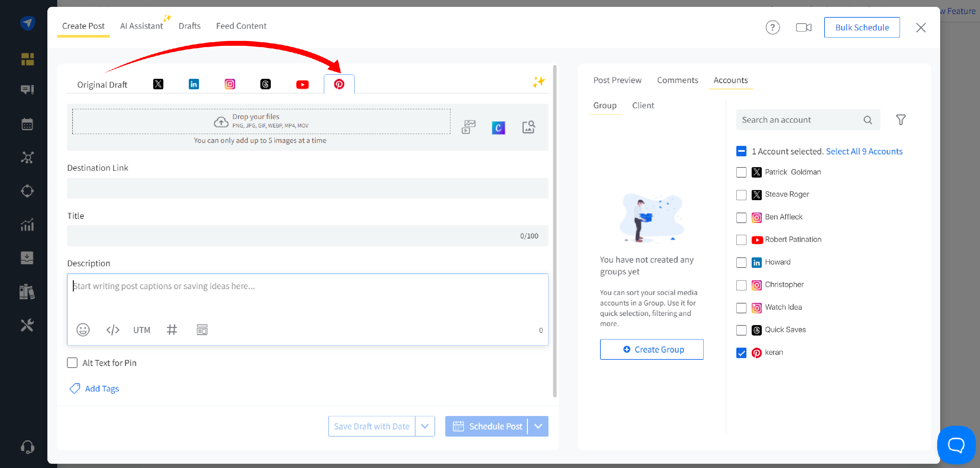
Task: Open calendar from the left sidebar
Action: 27,124
